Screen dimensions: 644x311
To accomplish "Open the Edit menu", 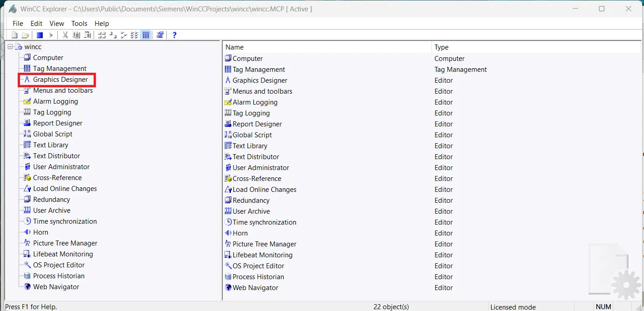I will (x=36, y=24).
